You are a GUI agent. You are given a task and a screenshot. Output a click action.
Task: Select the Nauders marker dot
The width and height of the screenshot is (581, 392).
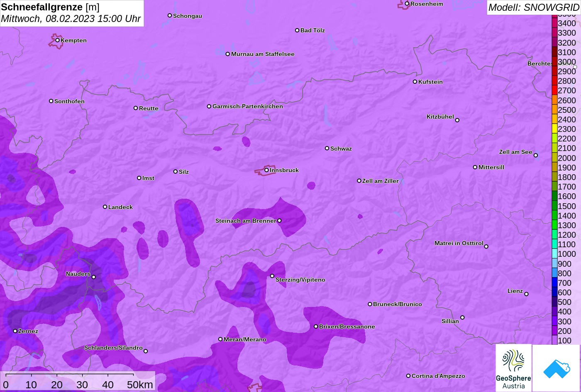tap(94, 277)
